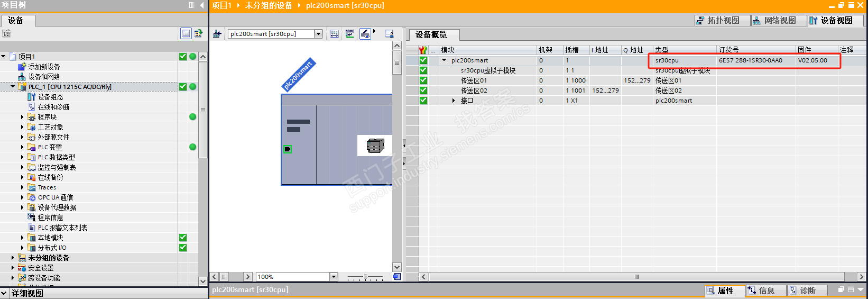Expand 未分组的设备 node
Image resolution: width=868 pixels, height=299 pixels.
pos(13,258)
